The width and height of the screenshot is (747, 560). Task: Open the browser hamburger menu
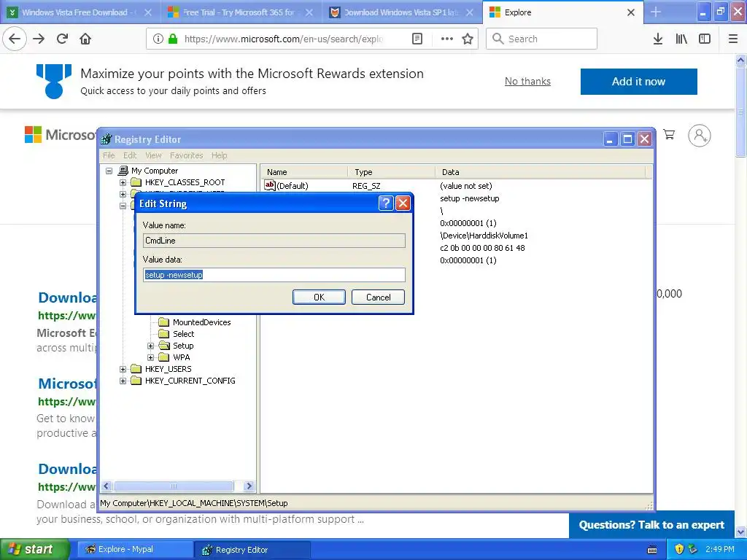733,39
